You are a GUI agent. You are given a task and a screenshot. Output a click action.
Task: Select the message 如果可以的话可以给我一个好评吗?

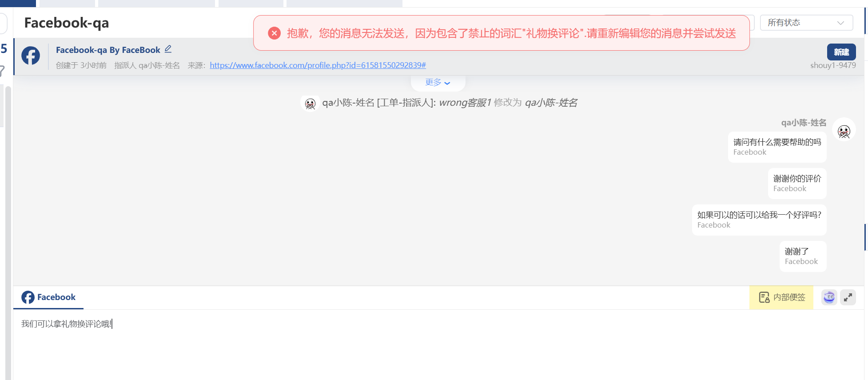(x=759, y=220)
